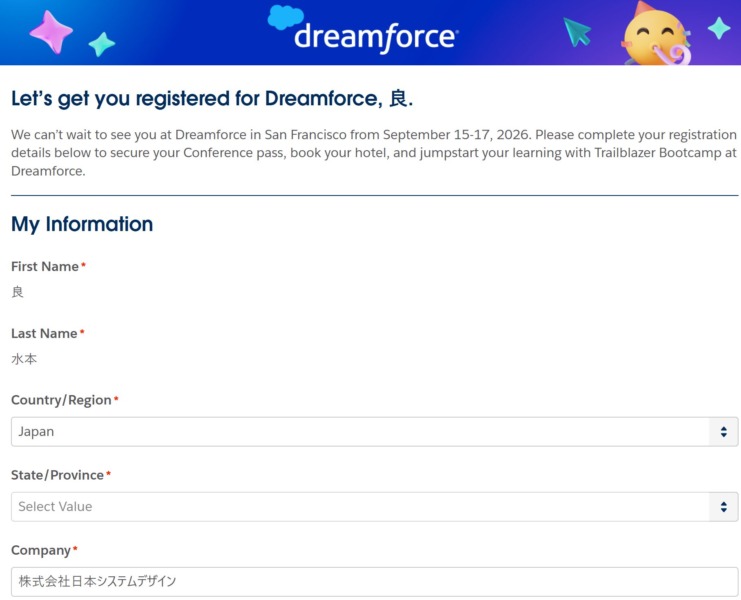Click the teal cursor arrow graphic

coord(577,32)
